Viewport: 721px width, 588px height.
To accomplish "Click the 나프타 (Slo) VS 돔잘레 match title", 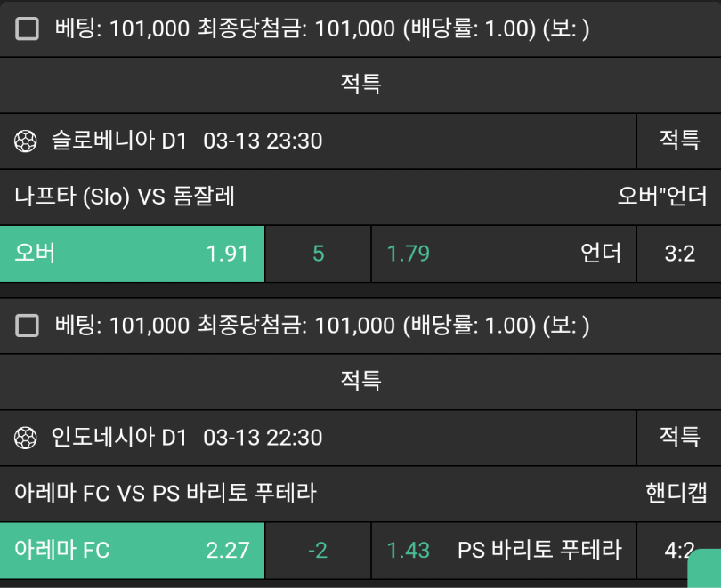I will coord(126,197).
